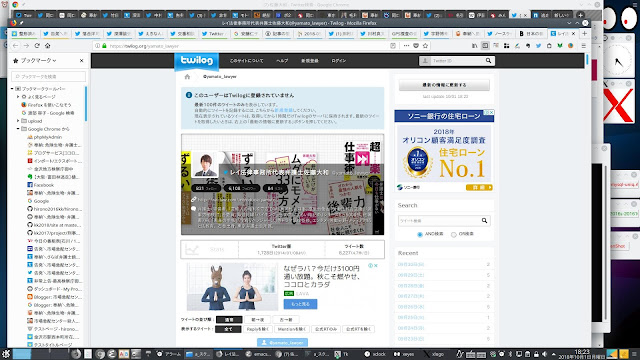Close the Sony Bank ad

point(491,112)
